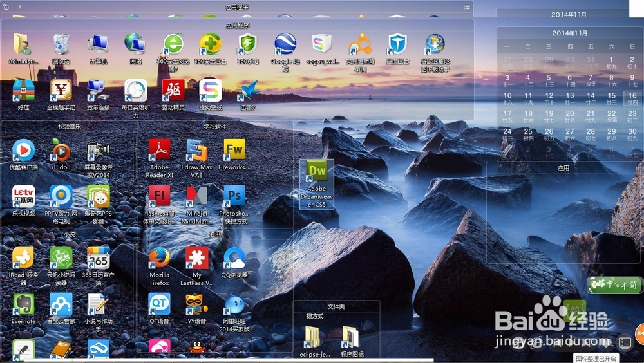Launch Photoshop shortcut icon

coord(234,196)
